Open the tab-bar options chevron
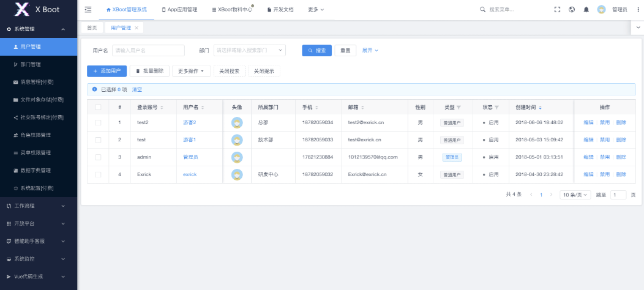Screen dimensions: 644x290 [637, 27]
